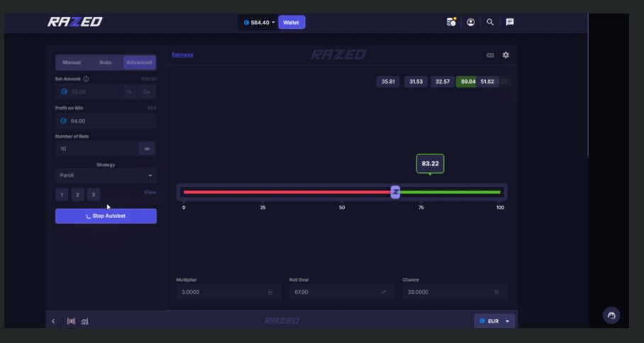Open the rewards coins icon in header
This screenshot has height=343, width=644.
click(x=451, y=22)
